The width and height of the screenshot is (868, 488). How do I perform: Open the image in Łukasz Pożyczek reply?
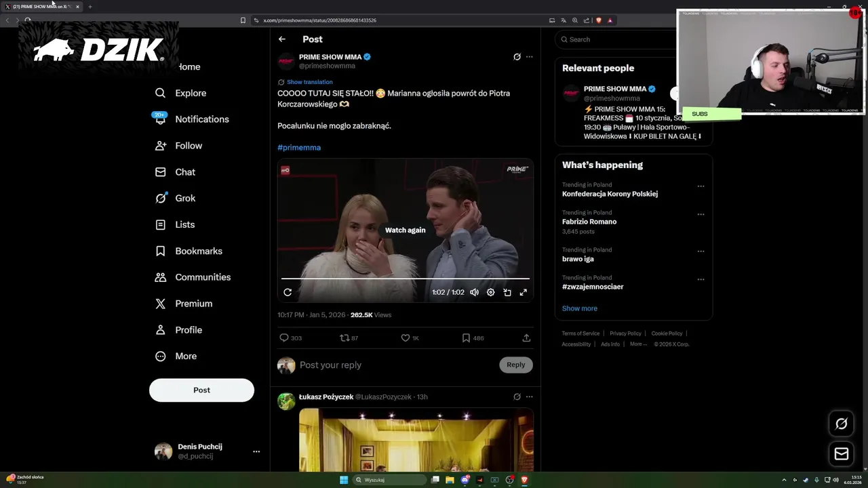[416, 440]
